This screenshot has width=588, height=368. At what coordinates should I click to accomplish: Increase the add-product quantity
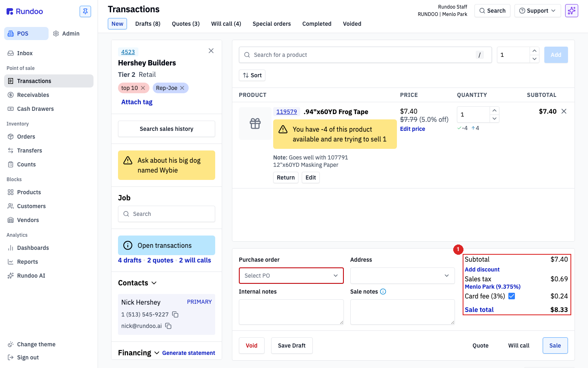[535, 51]
